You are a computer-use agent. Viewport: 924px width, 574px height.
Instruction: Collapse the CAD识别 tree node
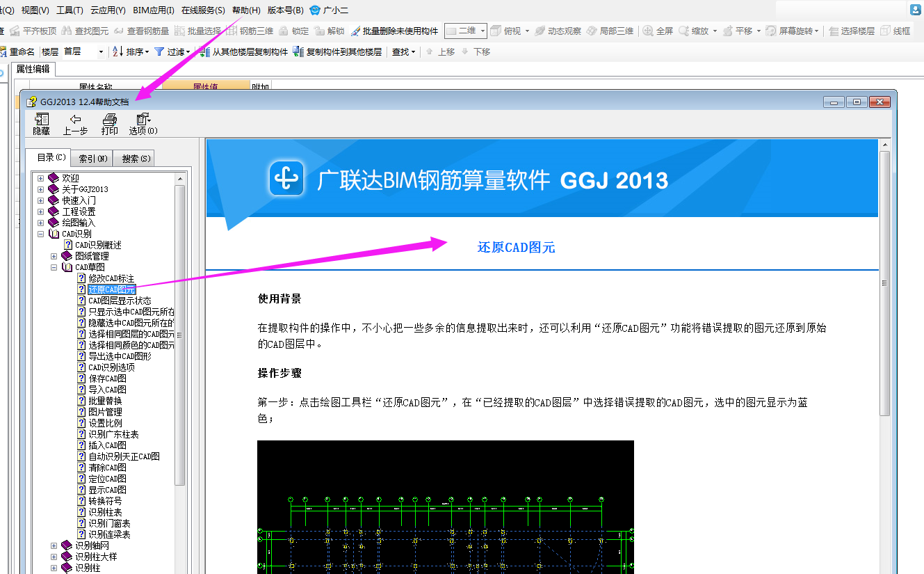(41, 234)
